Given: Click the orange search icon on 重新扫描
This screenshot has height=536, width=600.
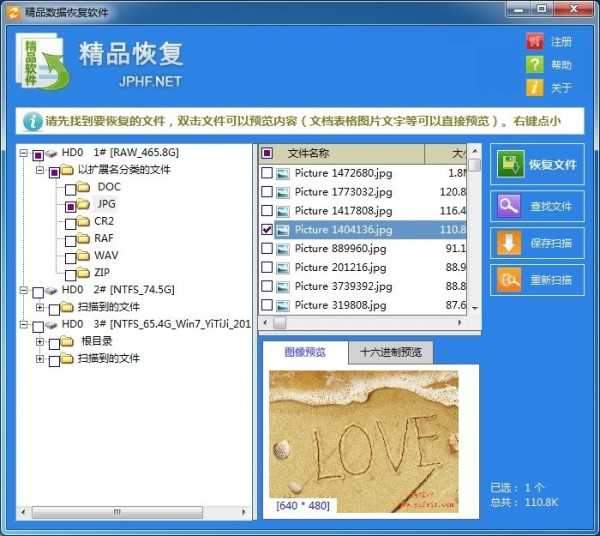Looking at the screenshot, I should point(509,280).
